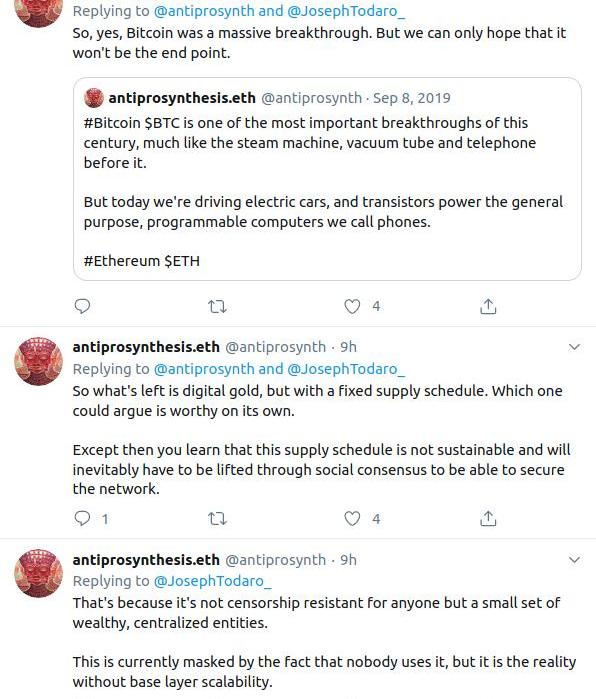
Task: Open quoted tweet from Sep 8, 2019
Action: click(327, 179)
